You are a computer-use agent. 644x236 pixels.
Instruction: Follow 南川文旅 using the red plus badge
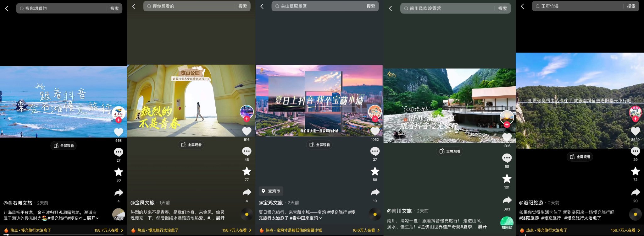point(507,125)
